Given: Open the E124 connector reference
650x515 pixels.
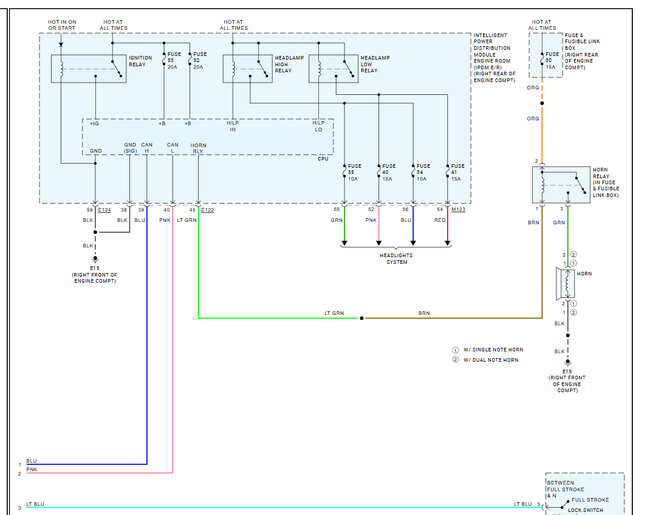Looking at the screenshot, I should (104, 210).
